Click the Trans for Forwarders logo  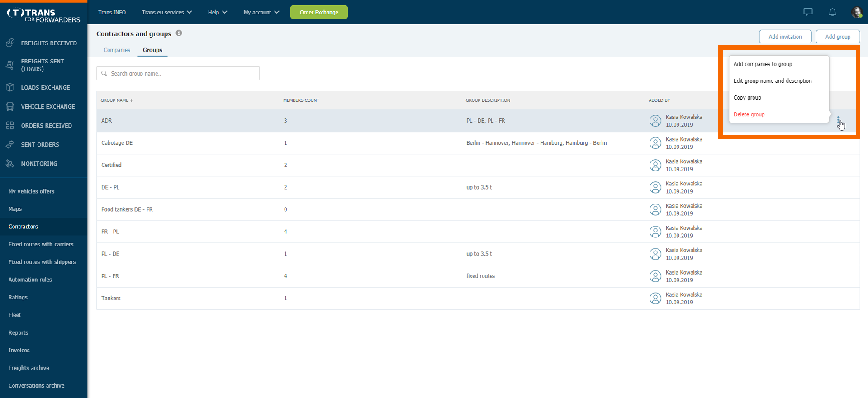[x=43, y=15]
